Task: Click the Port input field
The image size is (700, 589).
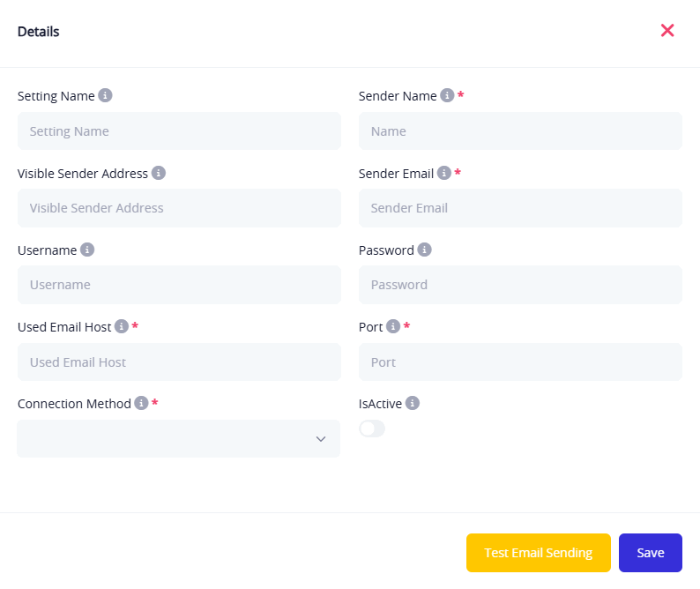Action: [x=520, y=362]
